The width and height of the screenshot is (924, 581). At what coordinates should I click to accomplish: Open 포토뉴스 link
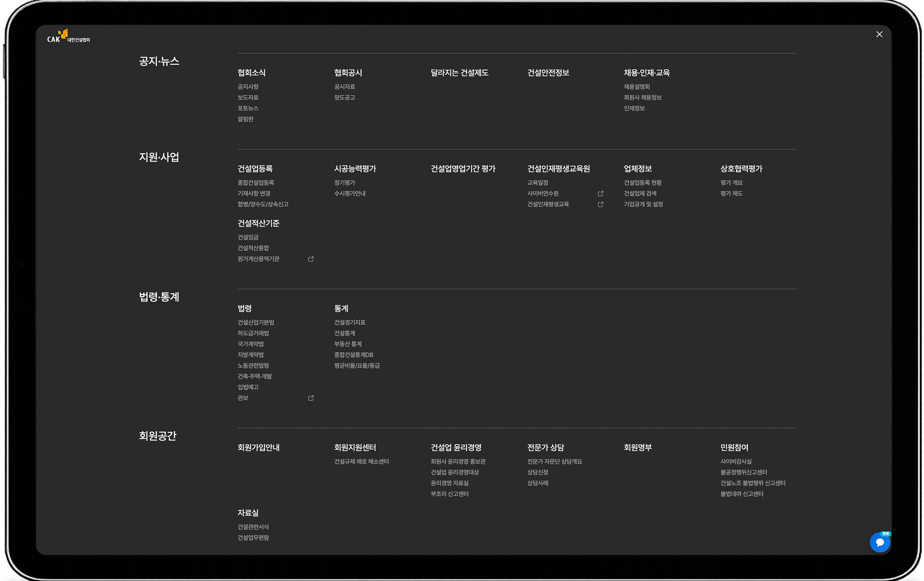[x=248, y=108]
